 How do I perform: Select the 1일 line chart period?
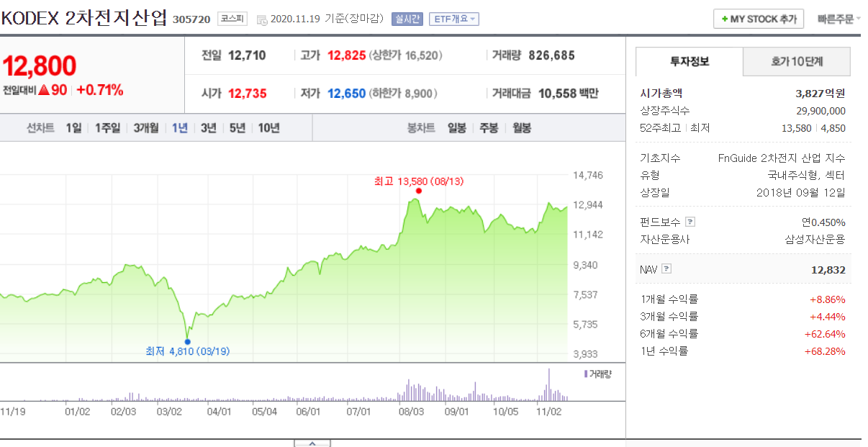click(x=74, y=128)
